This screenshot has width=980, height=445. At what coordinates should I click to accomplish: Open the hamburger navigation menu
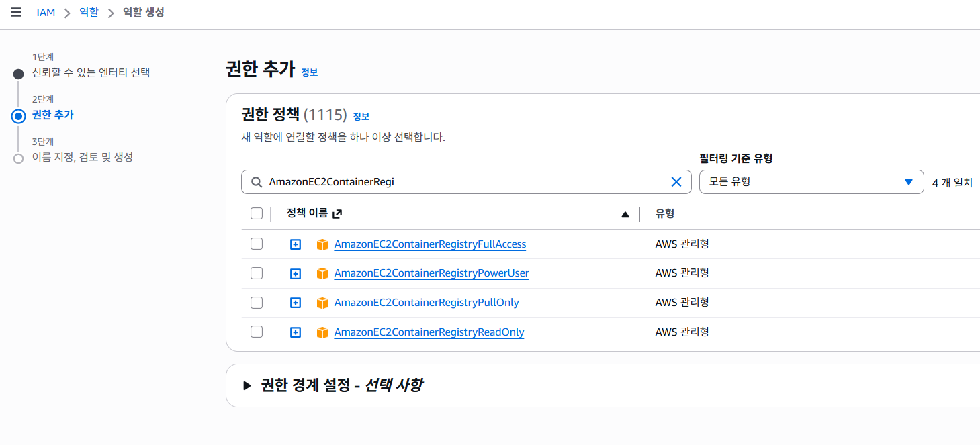[x=16, y=13]
